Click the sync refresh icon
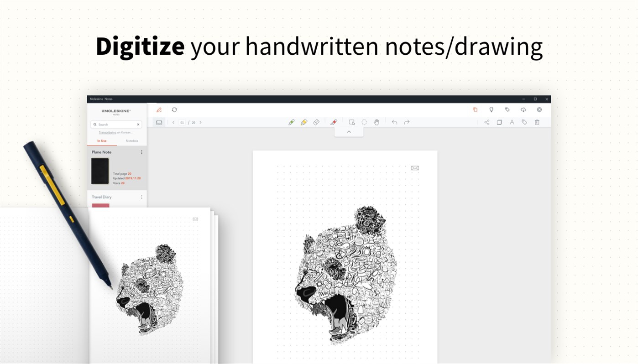The image size is (638, 364). coord(174,110)
